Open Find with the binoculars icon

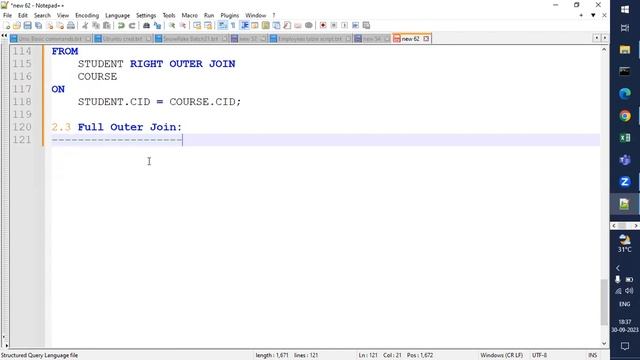tap(146, 25)
